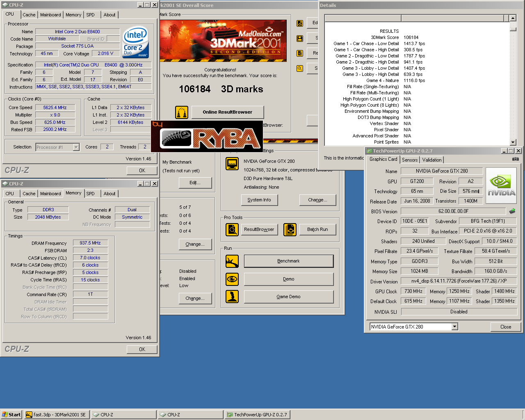Click the 3DMark Score 106184 in Details
525x420 pixels.
pyautogui.click(x=411, y=37)
